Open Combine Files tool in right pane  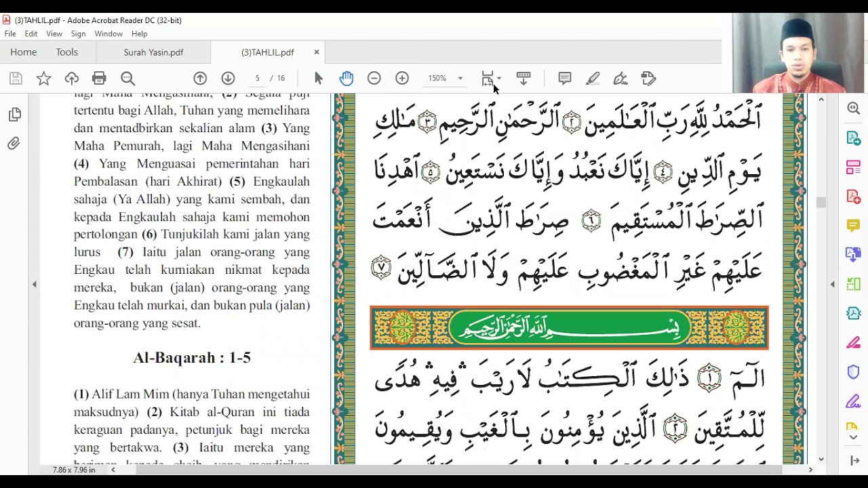pyautogui.click(x=854, y=254)
